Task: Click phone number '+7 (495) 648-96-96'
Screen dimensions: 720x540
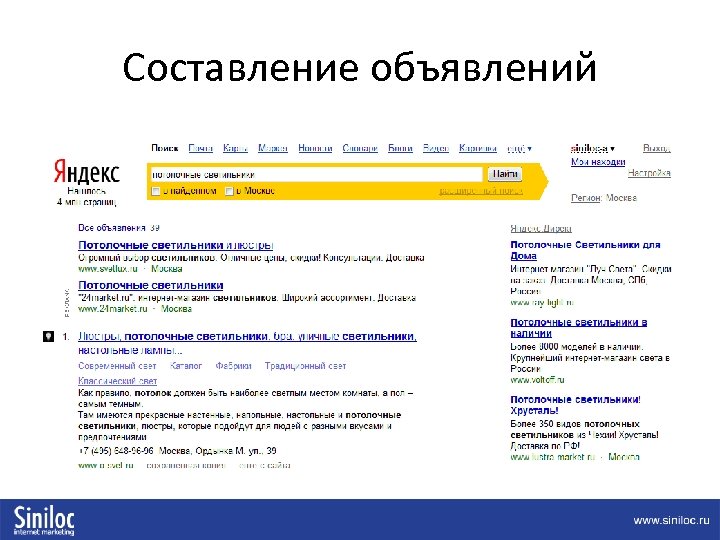Action: (x=116, y=451)
